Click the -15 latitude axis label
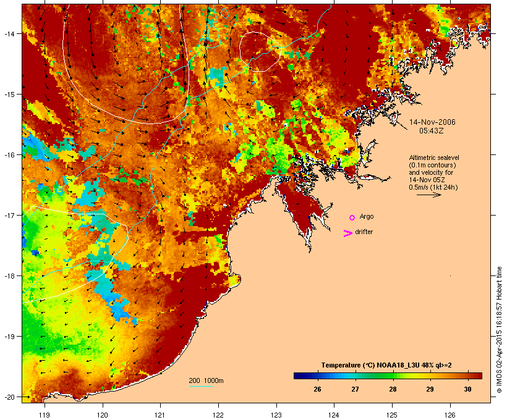This screenshot has height=420, width=507. coord(9,94)
